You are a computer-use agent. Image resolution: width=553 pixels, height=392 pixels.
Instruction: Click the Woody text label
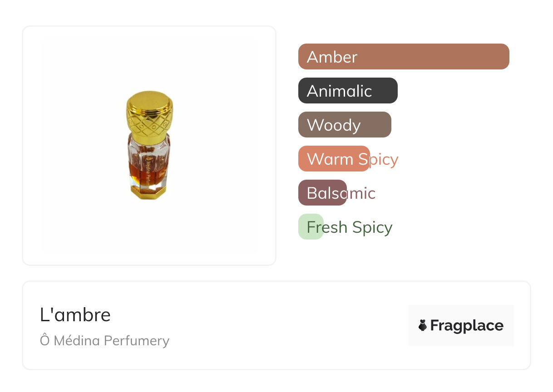[x=334, y=126]
